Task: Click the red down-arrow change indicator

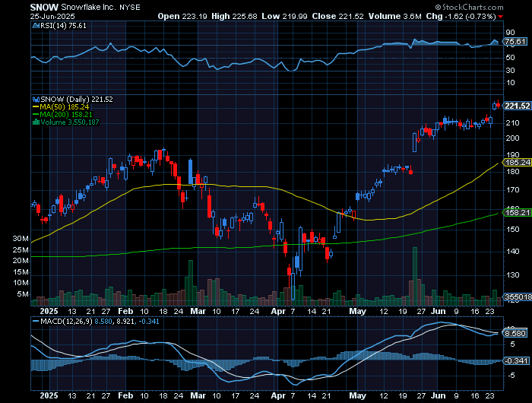Action: 500,17
